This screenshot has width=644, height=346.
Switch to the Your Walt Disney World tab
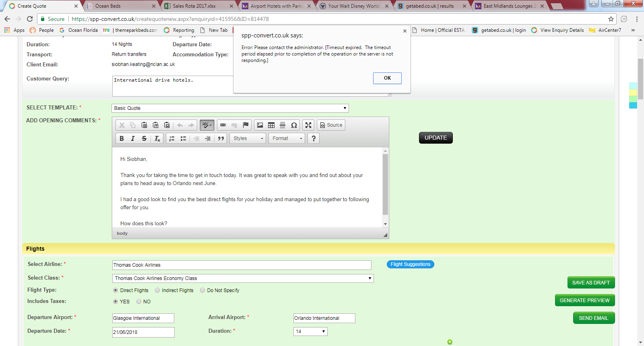click(354, 6)
